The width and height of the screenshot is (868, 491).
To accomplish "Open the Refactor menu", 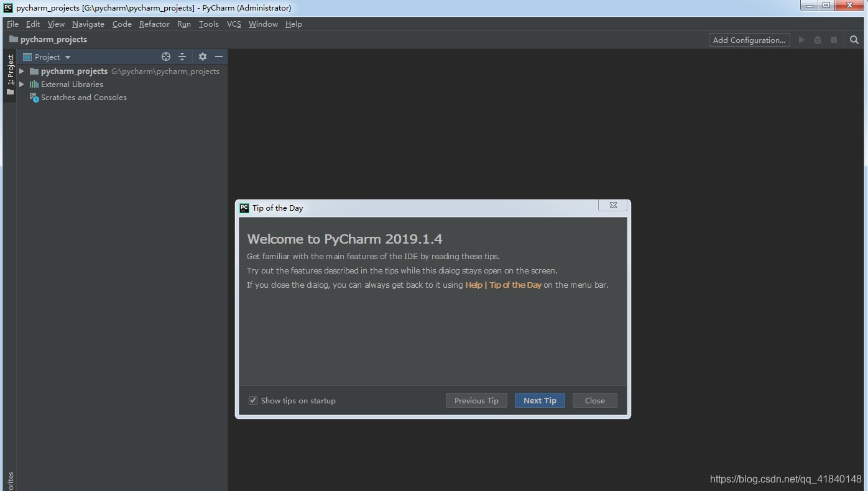I will coord(154,24).
